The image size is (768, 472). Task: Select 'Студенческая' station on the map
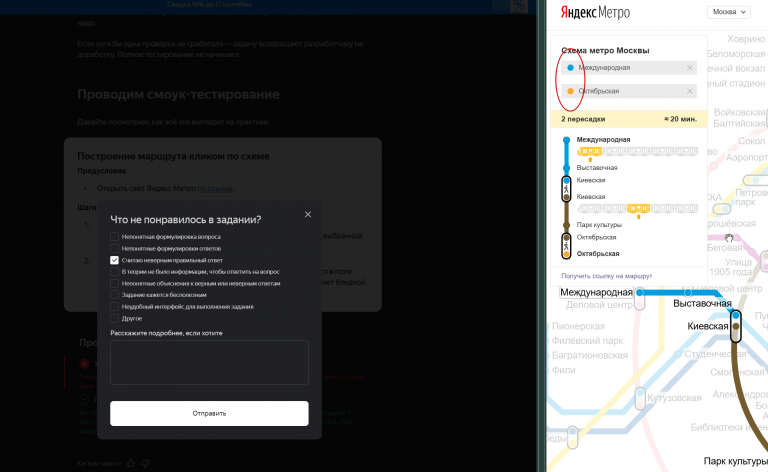coord(715,354)
